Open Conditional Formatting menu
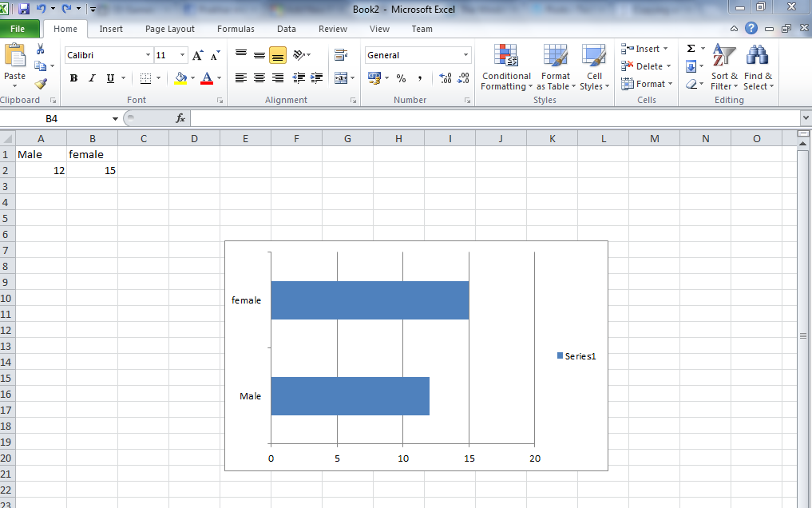 506,67
